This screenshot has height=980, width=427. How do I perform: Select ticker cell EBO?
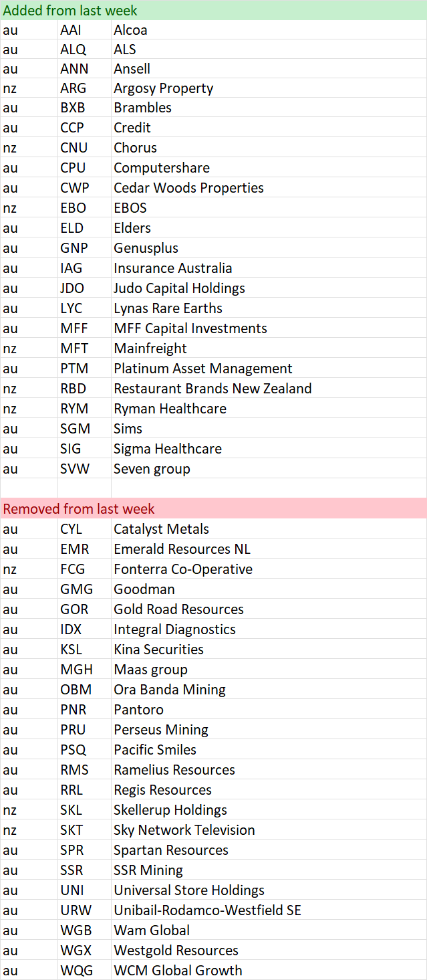[84, 207]
